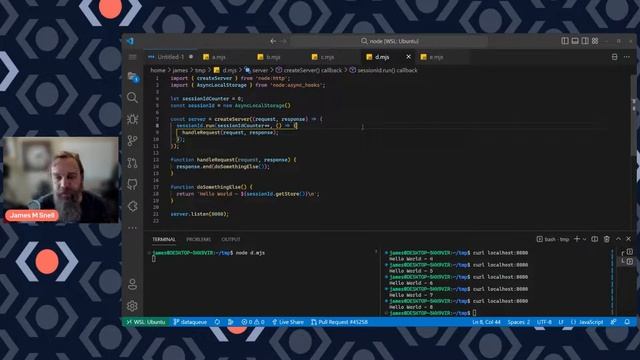This screenshot has height=360, width=640.
Task: Open 'createServer() callback' breadcrumb
Action: point(309,70)
